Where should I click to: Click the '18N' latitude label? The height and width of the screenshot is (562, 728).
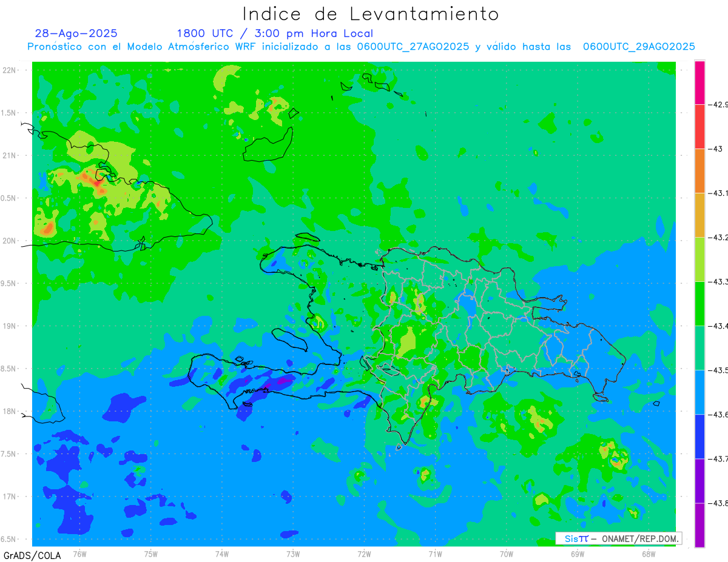click(x=9, y=412)
